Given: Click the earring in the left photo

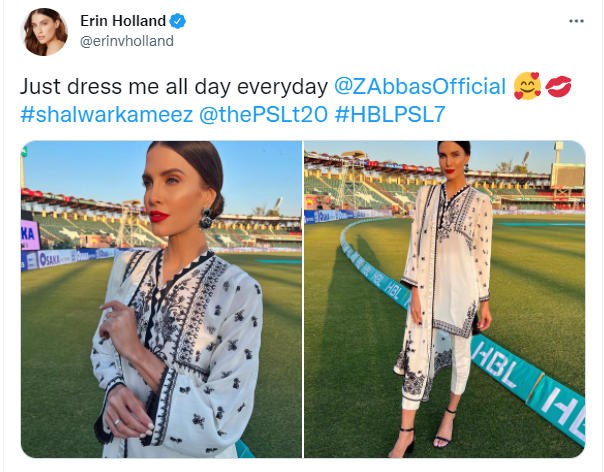Looking at the screenshot, I should coord(206,218).
